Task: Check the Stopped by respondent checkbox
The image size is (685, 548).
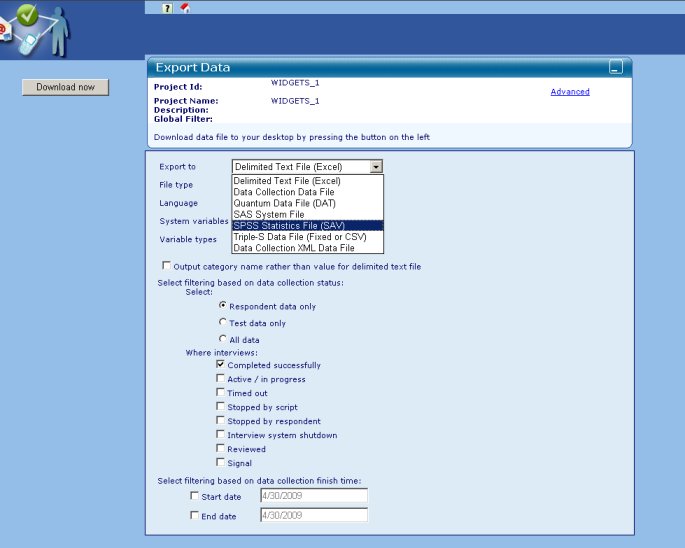Action: (221, 420)
